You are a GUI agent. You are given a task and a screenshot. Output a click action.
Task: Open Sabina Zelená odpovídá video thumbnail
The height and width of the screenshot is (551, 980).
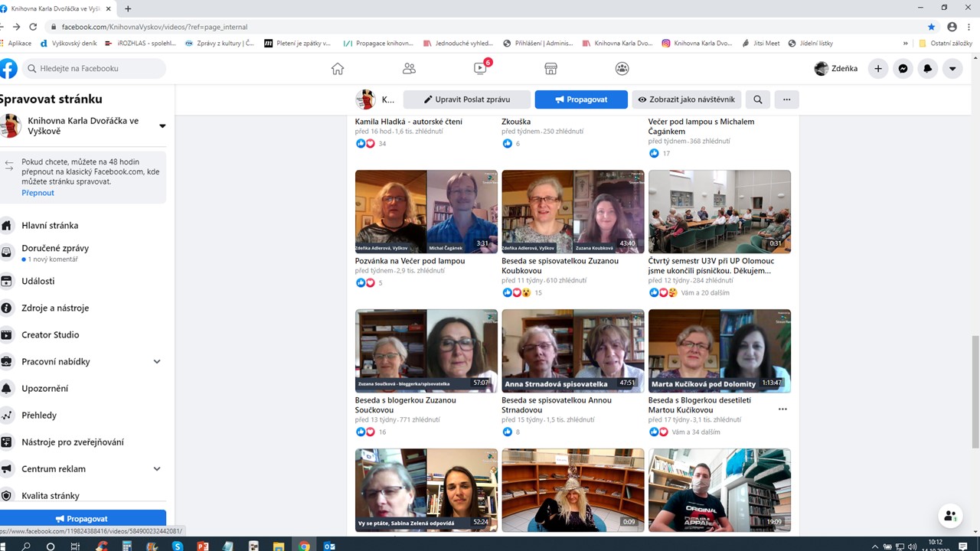(426, 490)
